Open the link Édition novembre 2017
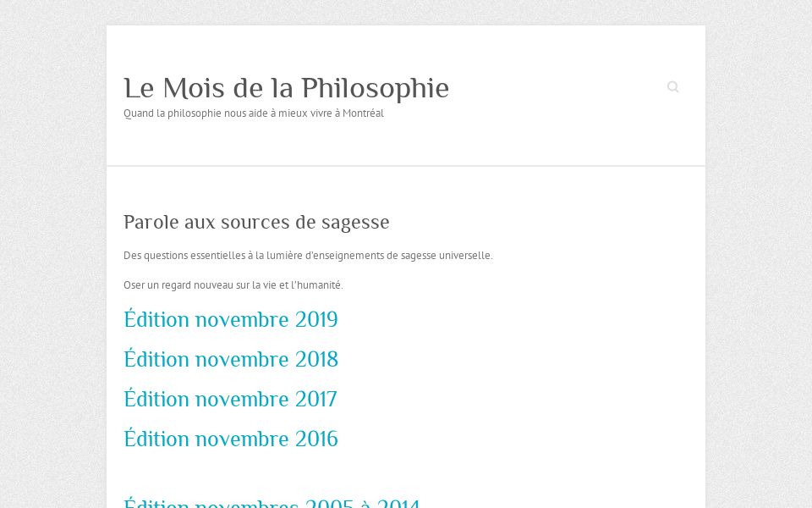 (230, 400)
